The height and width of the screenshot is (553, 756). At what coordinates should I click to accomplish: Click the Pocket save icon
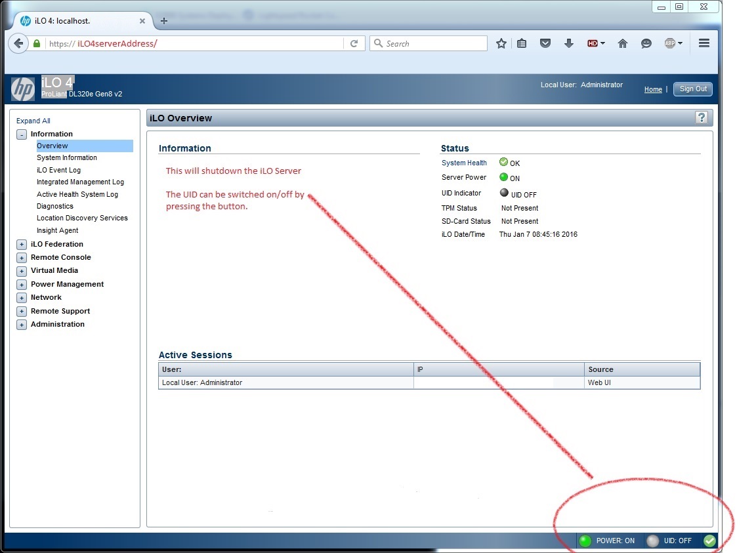click(x=545, y=43)
